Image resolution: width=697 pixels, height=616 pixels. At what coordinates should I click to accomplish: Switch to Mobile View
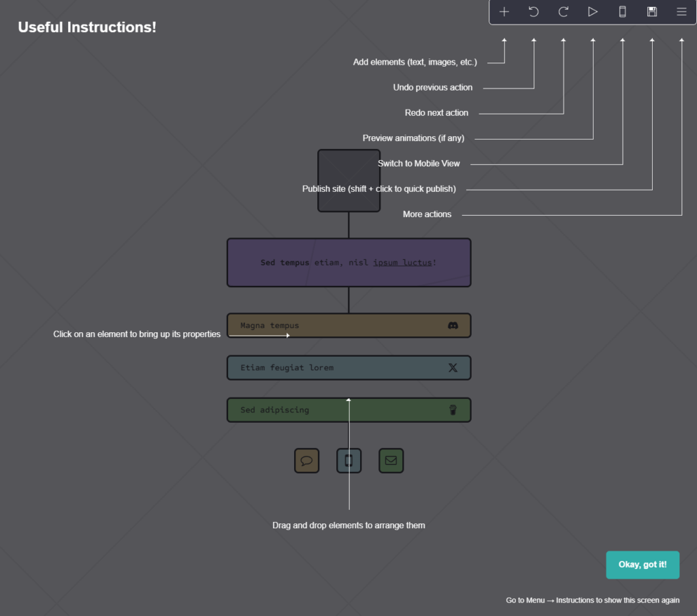click(x=621, y=12)
